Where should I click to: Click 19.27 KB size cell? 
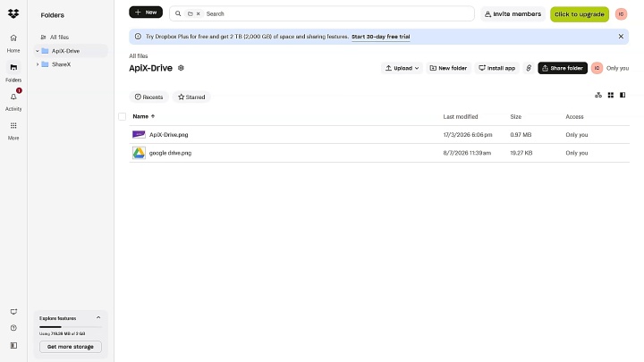point(521,153)
